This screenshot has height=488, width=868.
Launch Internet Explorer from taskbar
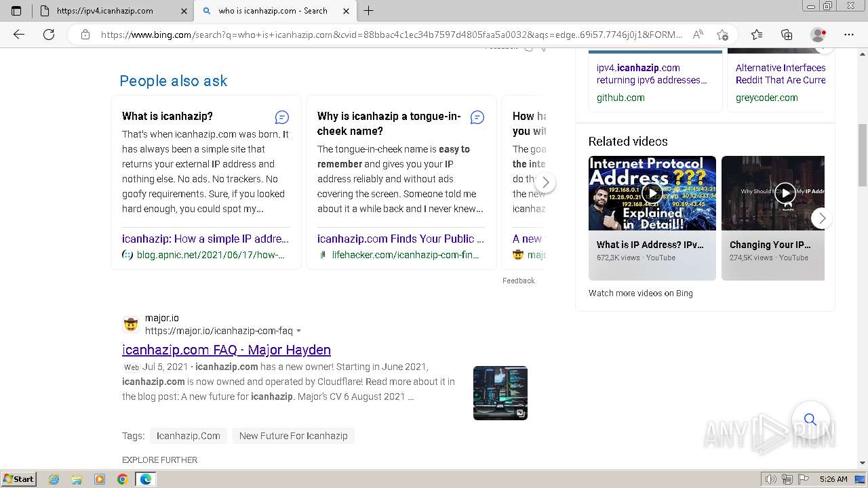[54, 479]
